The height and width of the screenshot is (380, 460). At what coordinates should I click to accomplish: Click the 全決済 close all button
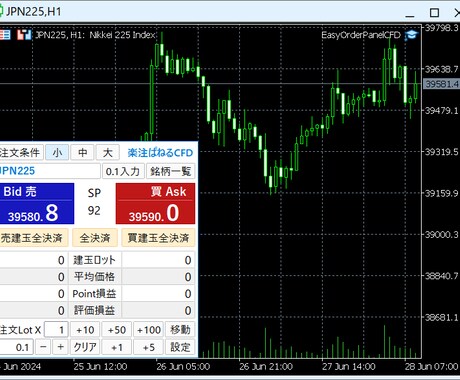(x=95, y=238)
